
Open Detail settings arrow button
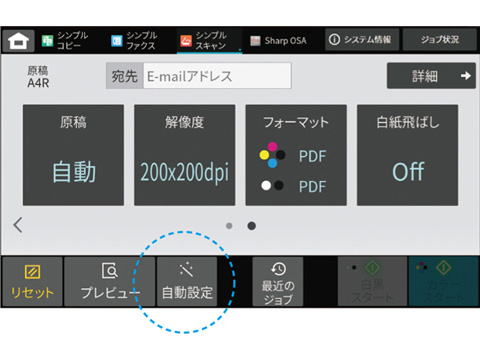[431, 76]
